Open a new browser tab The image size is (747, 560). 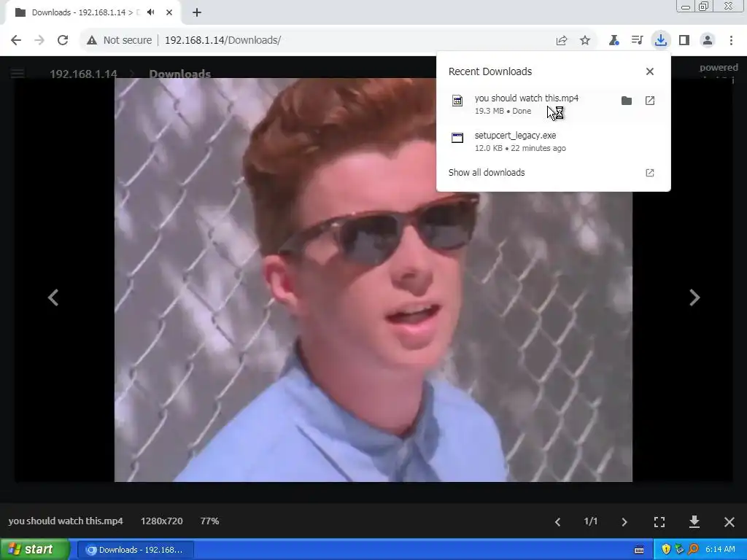tap(197, 12)
